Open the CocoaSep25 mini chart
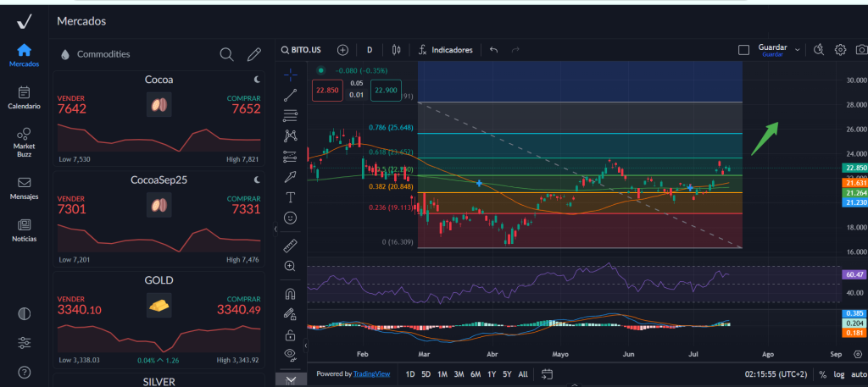Screen dimensions: 868x387 [x=159, y=237]
